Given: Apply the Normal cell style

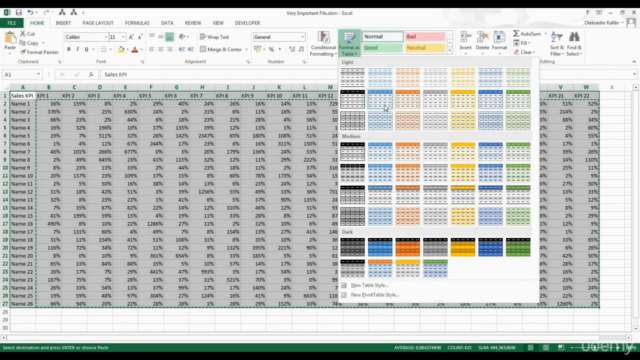Looking at the screenshot, I should pos(383,37).
